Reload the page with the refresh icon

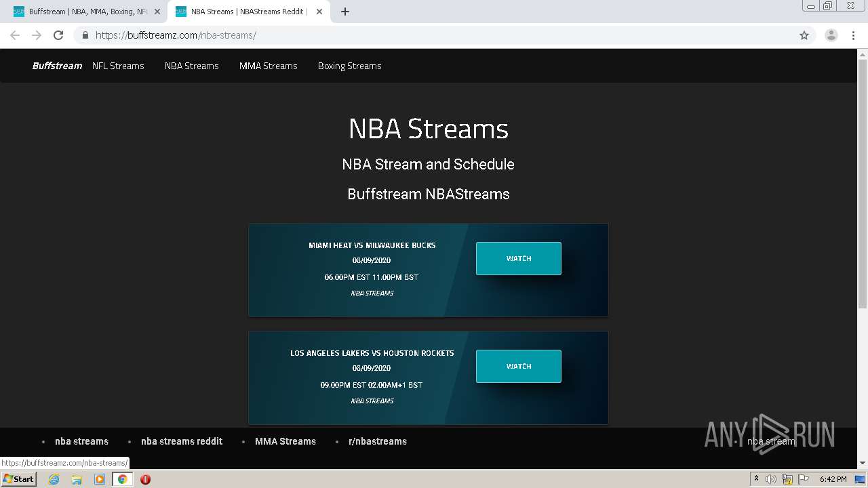[58, 35]
